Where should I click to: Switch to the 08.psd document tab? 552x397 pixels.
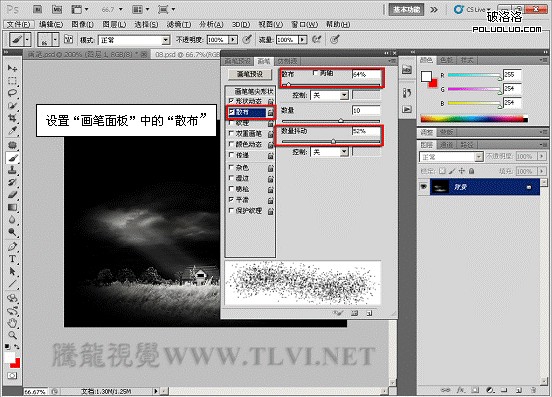(x=186, y=55)
